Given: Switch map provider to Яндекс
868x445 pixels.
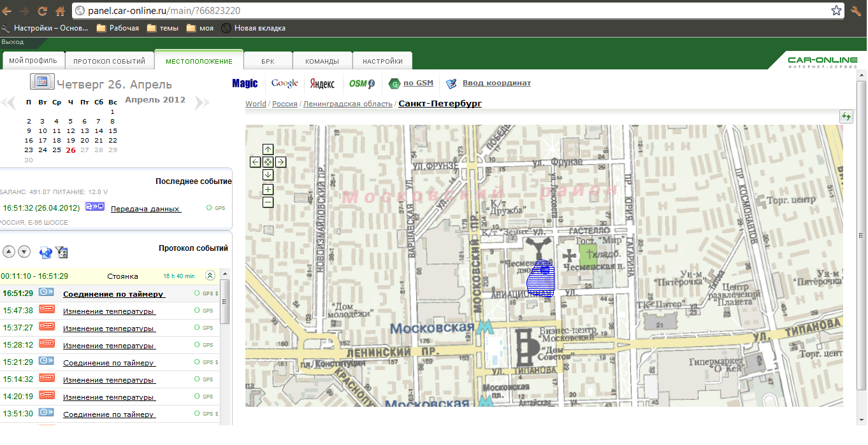Looking at the screenshot, I should click(x=322, y=83).
